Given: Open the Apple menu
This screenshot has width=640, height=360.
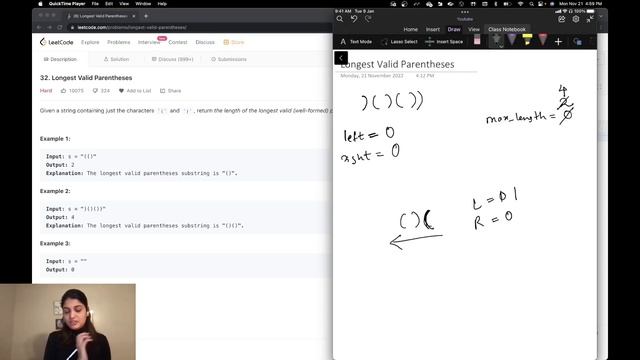Looking at the screenshot, I should click(40, 4).
